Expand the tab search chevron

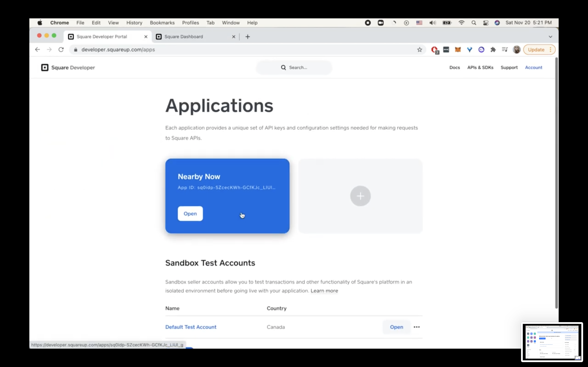tap(550, 37)
